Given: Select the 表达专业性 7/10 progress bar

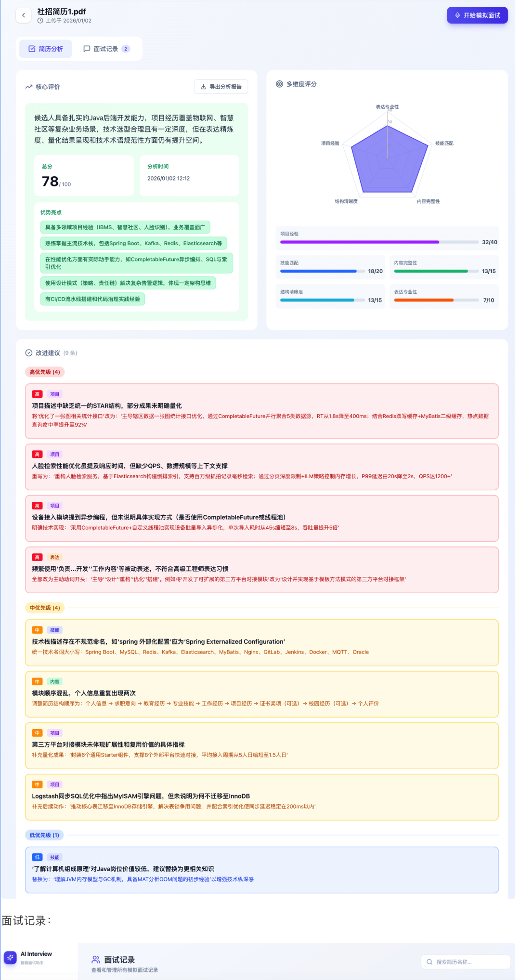Looking at the screenshot, I should pos(437,300).
